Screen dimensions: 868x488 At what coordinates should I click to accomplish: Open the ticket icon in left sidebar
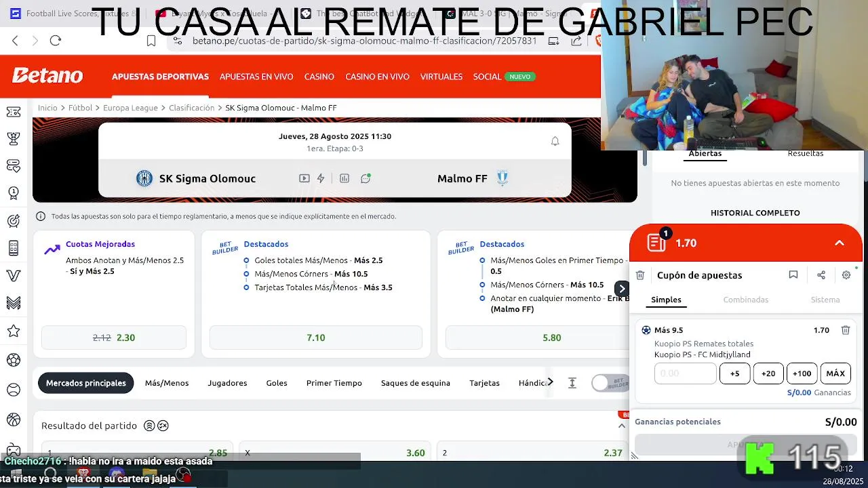(x=13, y=112)
